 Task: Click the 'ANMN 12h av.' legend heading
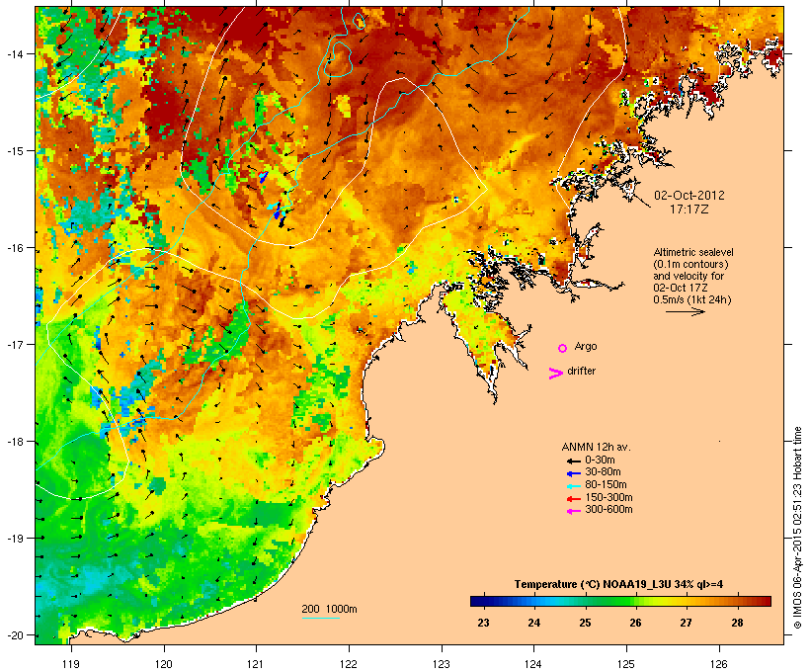click(596, 447)
